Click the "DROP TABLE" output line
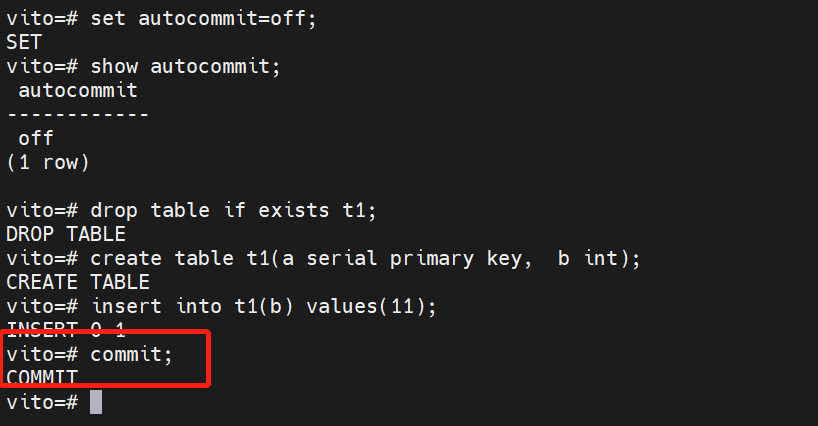The width and height of the screenshot is (818, 426). pos(66,235)
